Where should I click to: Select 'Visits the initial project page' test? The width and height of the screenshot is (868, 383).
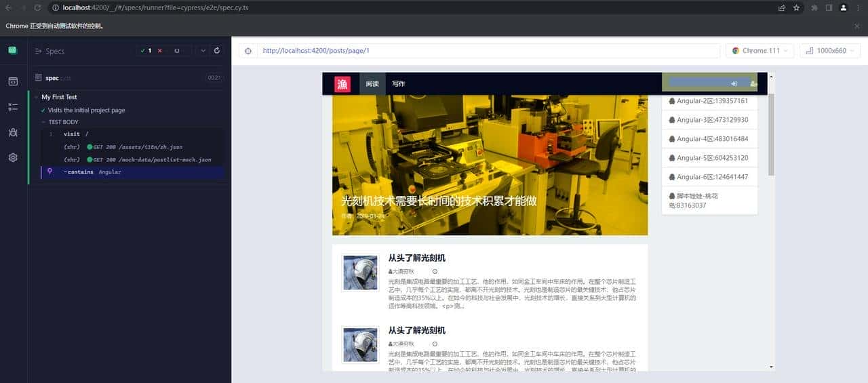[x=86, y=110]
